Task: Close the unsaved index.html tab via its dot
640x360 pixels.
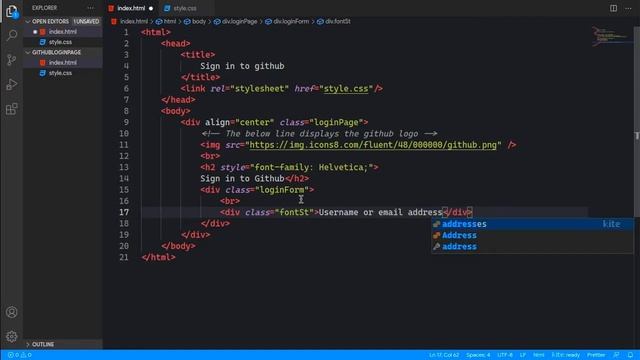Action: (x=151, y=8)
